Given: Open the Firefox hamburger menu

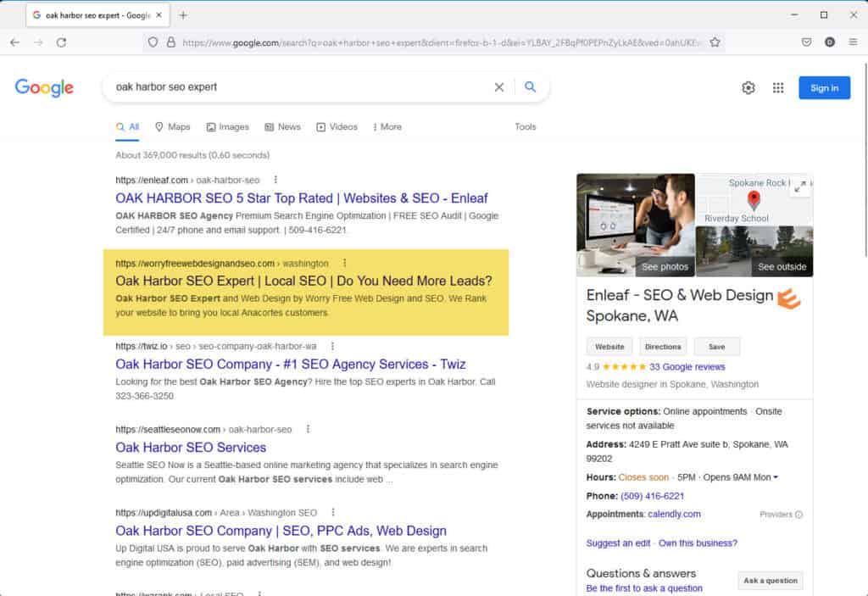Looking at the screenshot, I should tap(853, 42).
